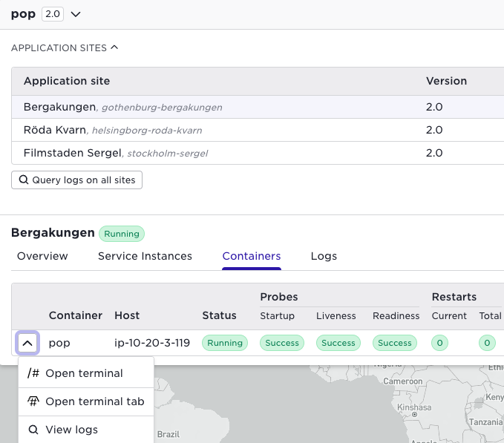
Task: Click the Readiness probe Success badge
Action: [395, 343]
